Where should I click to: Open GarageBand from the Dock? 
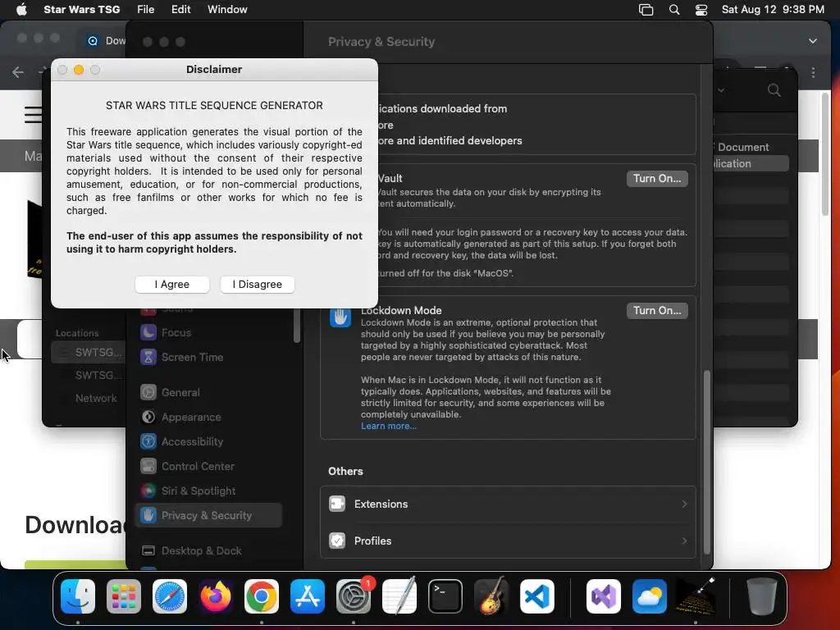[x=491, y=596]
